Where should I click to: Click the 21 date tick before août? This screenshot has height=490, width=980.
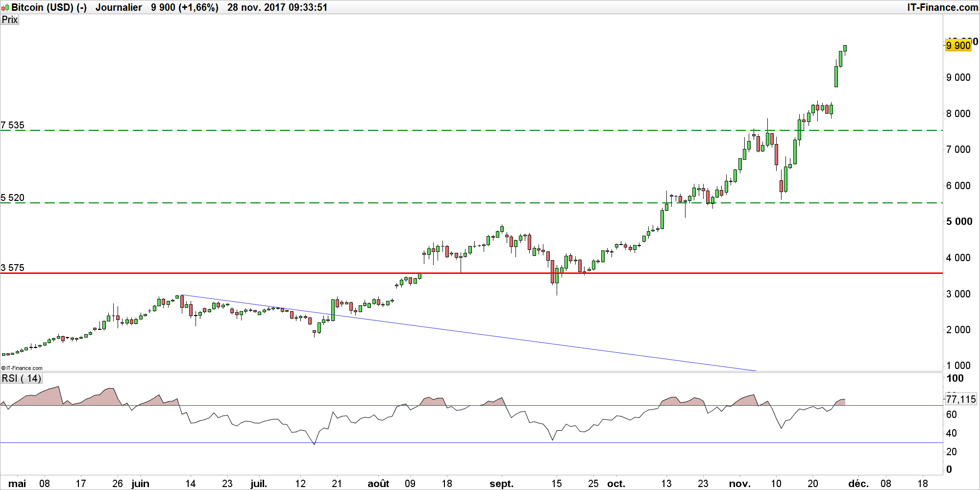(x=337, y=484)
